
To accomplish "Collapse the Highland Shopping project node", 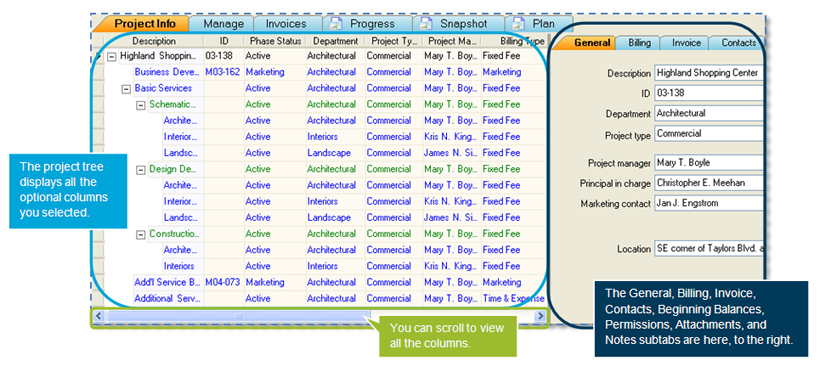I will click(111, 56).
